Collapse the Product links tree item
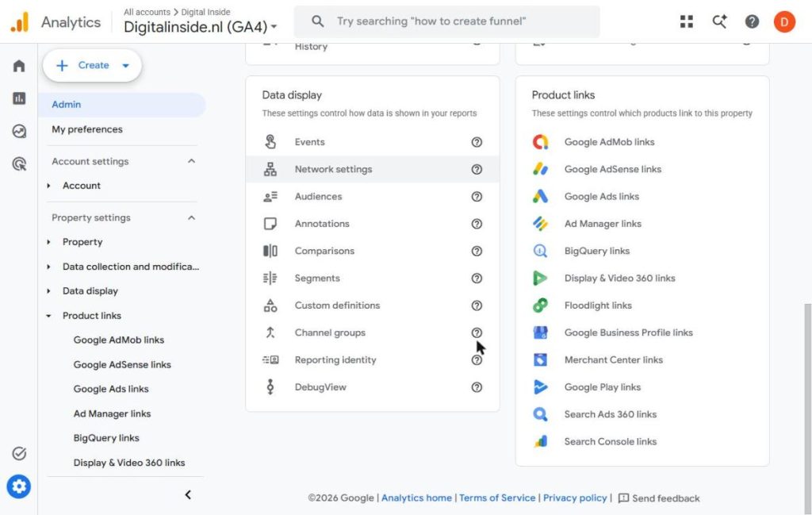The width and height of the screenshot is (812, 515). click(x=48, y=316)
